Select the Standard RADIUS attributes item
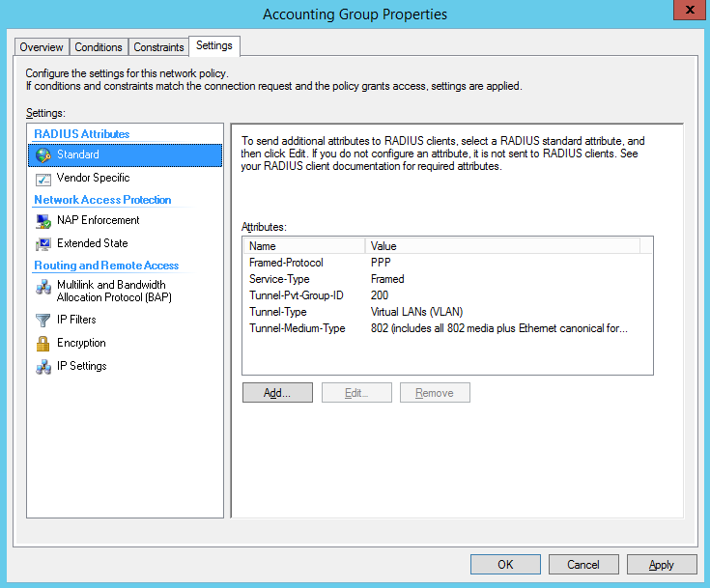The height and width of the screenshot is (588, 710). pyautogui.click(x=125, y=155)
